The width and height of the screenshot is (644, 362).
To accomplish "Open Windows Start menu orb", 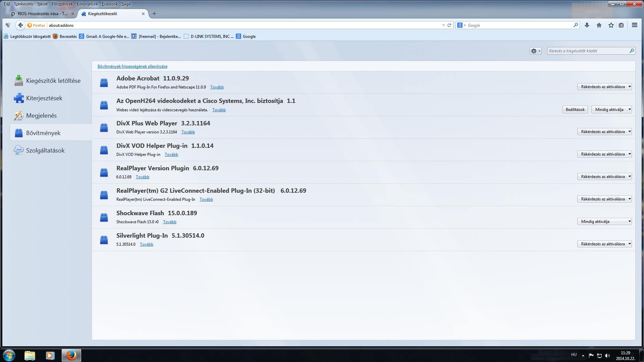I will (x=9, y=355).
